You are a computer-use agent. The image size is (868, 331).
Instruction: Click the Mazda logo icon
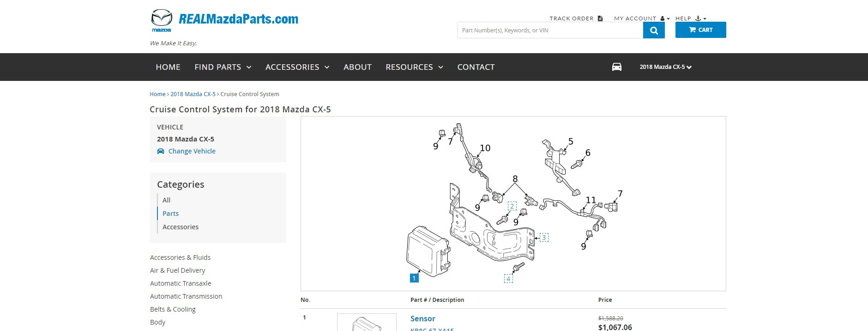(162, 20)
